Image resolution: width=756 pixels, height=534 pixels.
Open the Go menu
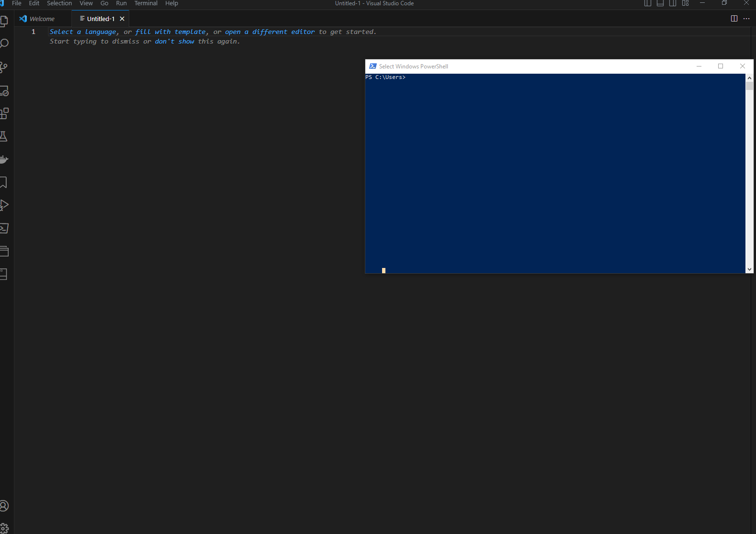(104, 3)
